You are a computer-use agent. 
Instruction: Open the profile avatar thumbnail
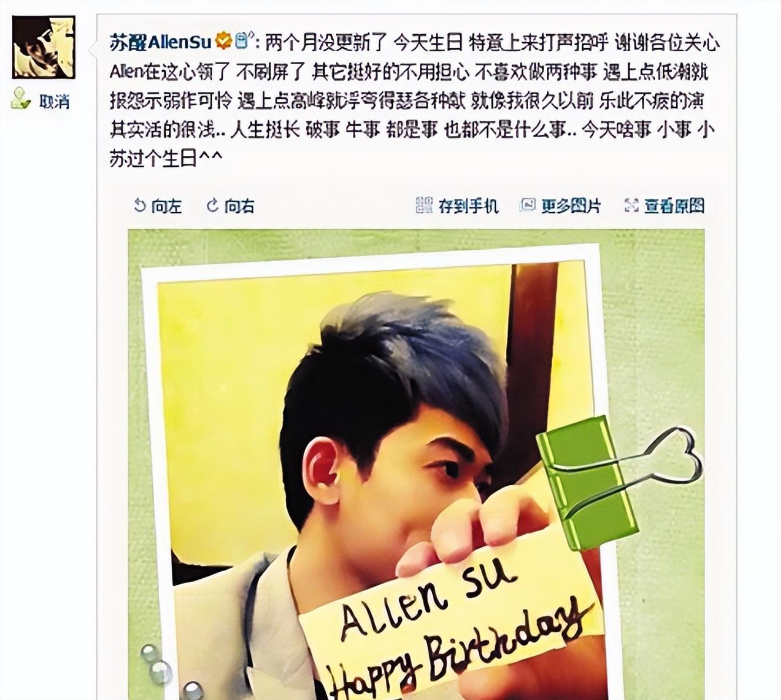44,48
